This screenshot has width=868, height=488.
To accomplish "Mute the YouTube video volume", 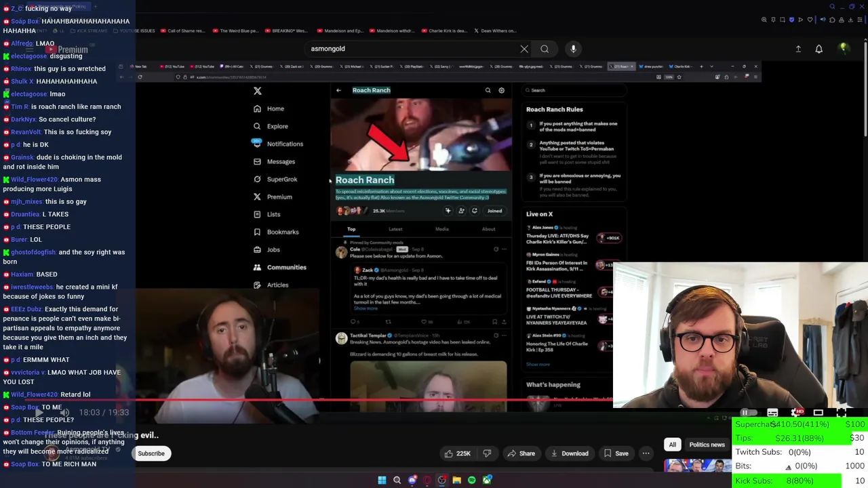I will click(x=64, y=412).
